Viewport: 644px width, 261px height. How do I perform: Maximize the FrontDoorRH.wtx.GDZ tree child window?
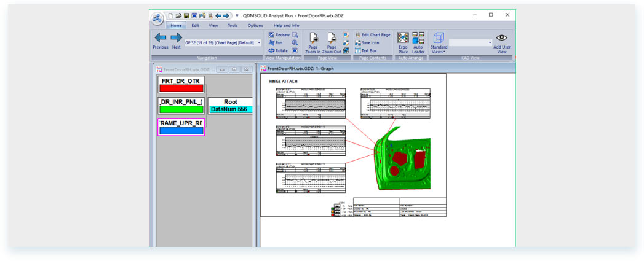[x=233, y=69]
